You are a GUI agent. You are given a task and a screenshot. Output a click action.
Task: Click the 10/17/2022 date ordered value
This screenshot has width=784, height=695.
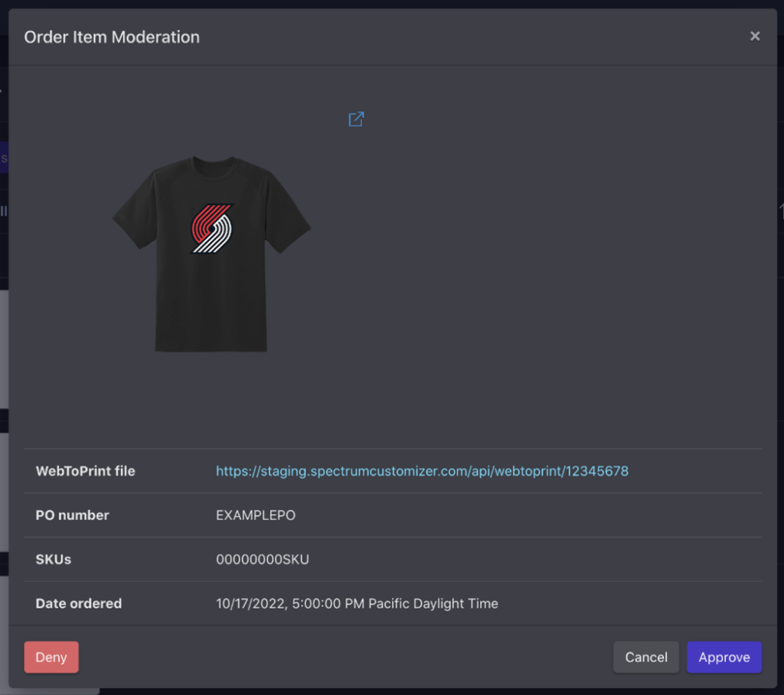point(357,603)
